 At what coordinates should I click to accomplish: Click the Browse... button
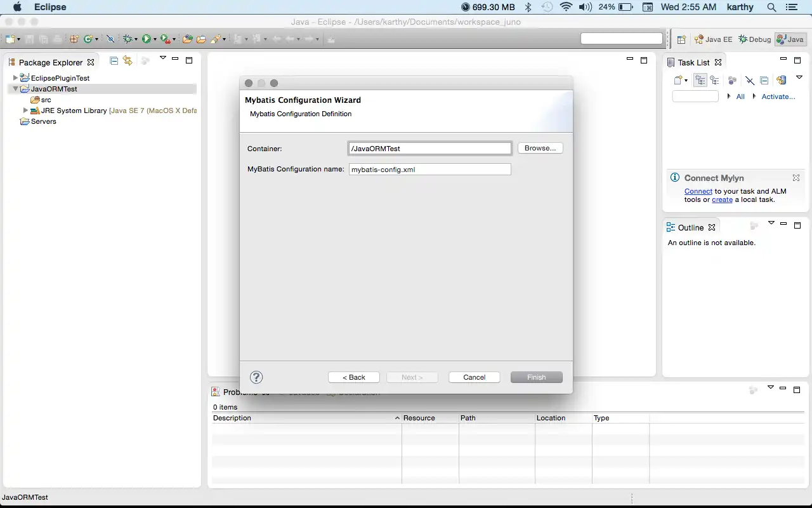pos(540,148)
